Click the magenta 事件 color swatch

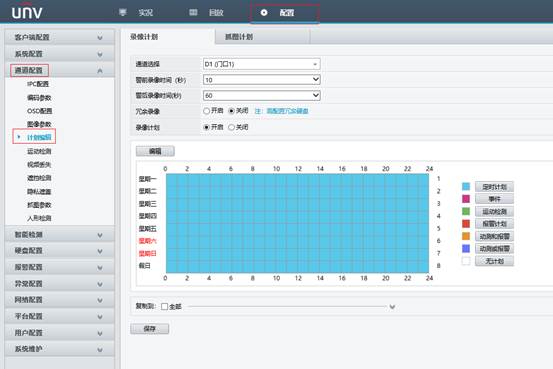point(466,199)
